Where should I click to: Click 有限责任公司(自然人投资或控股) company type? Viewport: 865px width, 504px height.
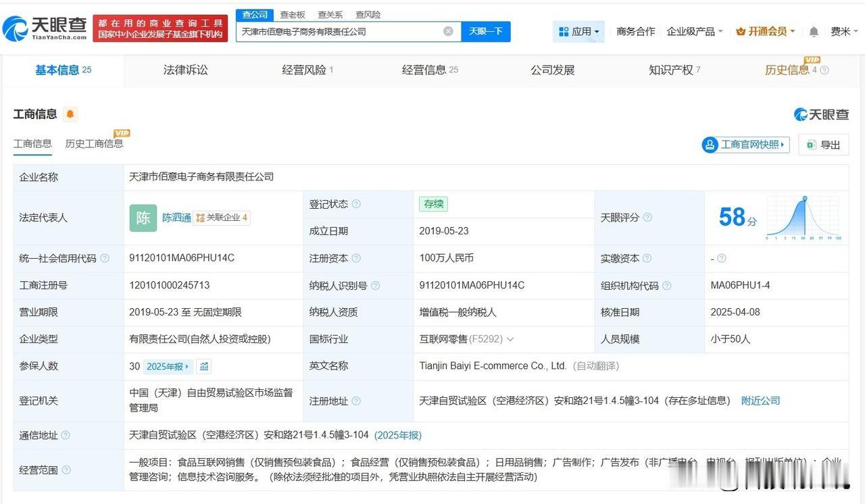click(200, 339)
